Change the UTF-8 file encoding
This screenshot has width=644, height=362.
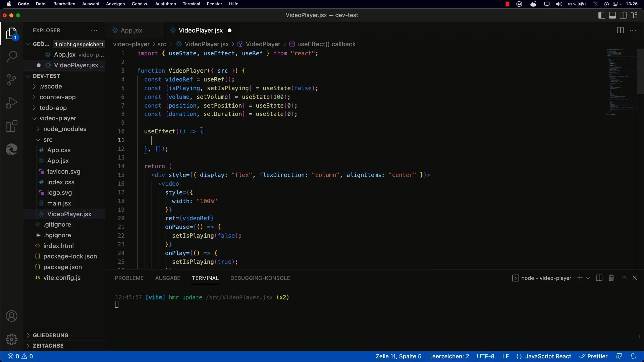[485, 356]
